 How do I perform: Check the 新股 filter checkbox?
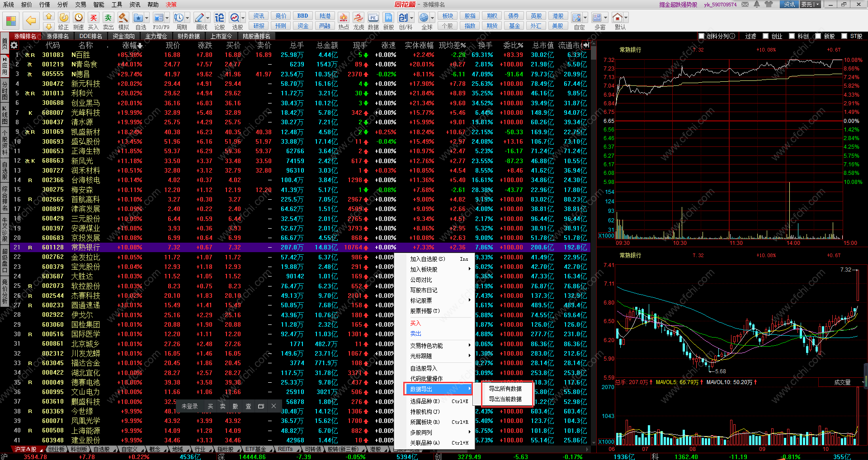coord(818,36)
